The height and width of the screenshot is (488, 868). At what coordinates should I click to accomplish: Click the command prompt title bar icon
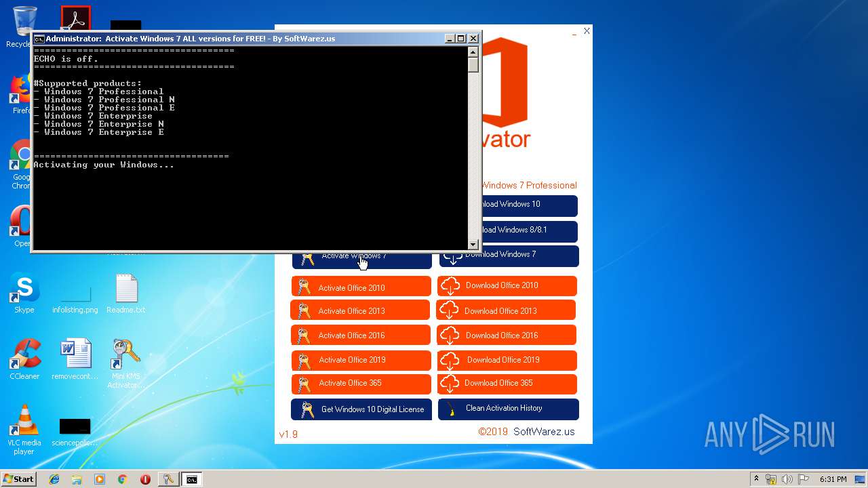point(39,39)
